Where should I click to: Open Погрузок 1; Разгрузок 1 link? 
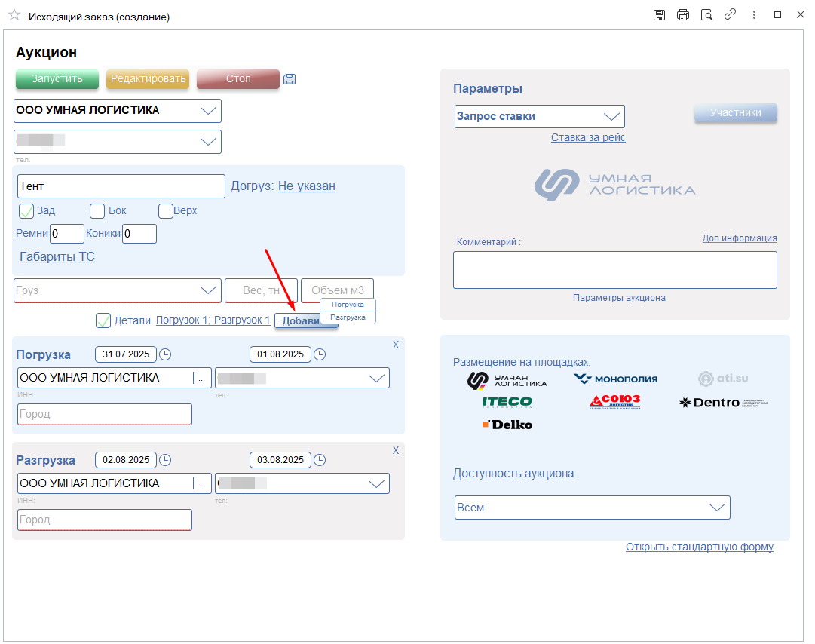click(x=213, y=320)
